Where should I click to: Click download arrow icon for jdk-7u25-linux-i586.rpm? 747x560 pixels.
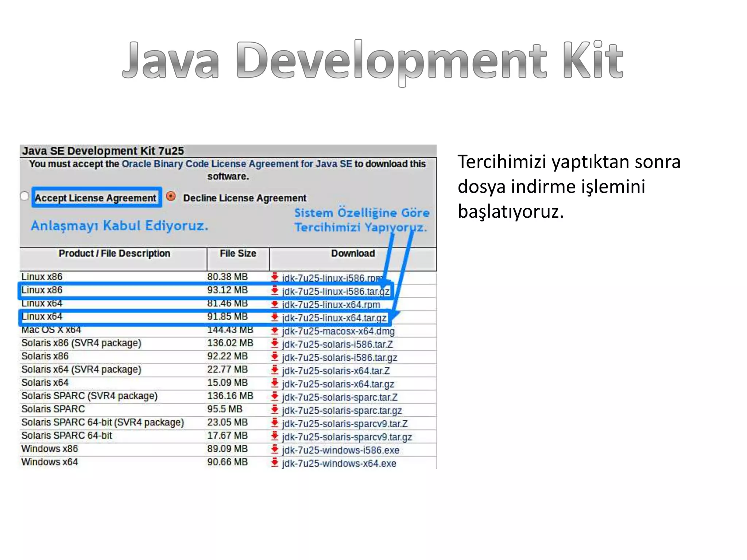pos(275,277)
